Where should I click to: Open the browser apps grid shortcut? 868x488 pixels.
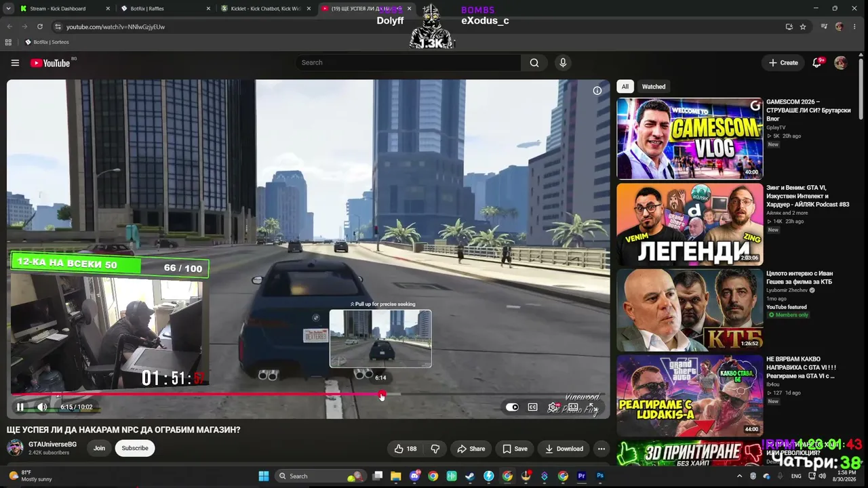click(8, 42)
